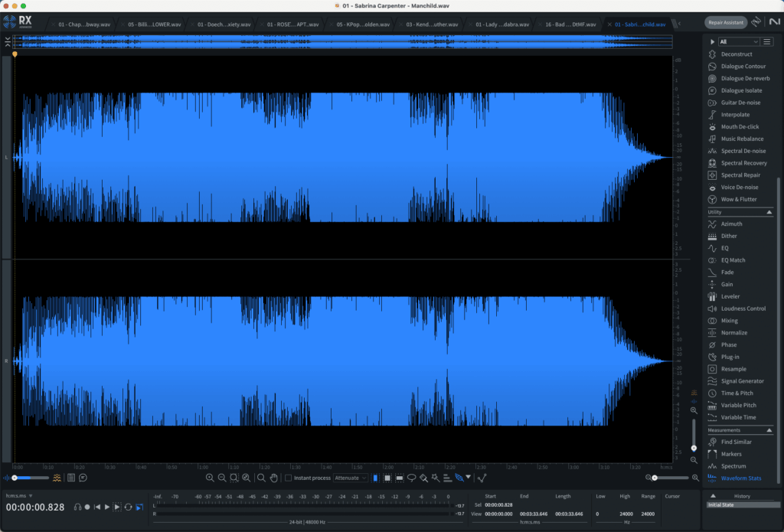The height and width of the screenshot is (532, 784).
Task: Select the Zoom tool in the toolbar
Action: coord(260,477)
